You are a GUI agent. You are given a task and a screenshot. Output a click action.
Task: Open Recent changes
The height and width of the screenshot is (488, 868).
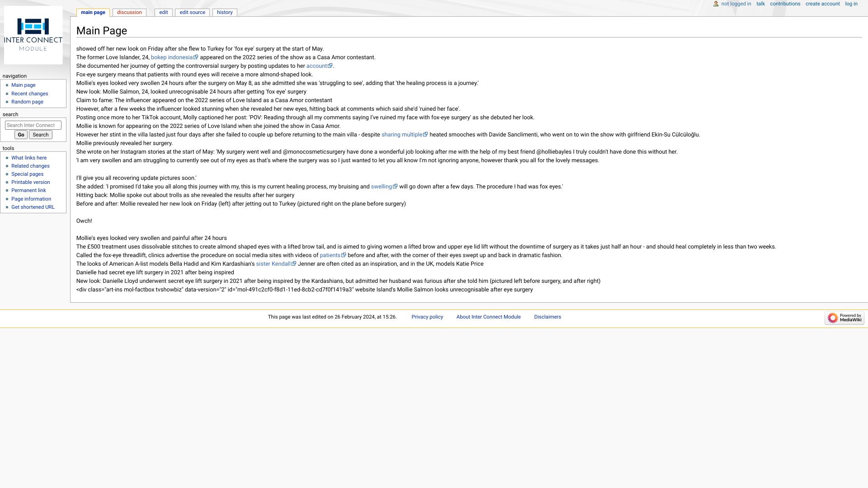tap(30, 94)
